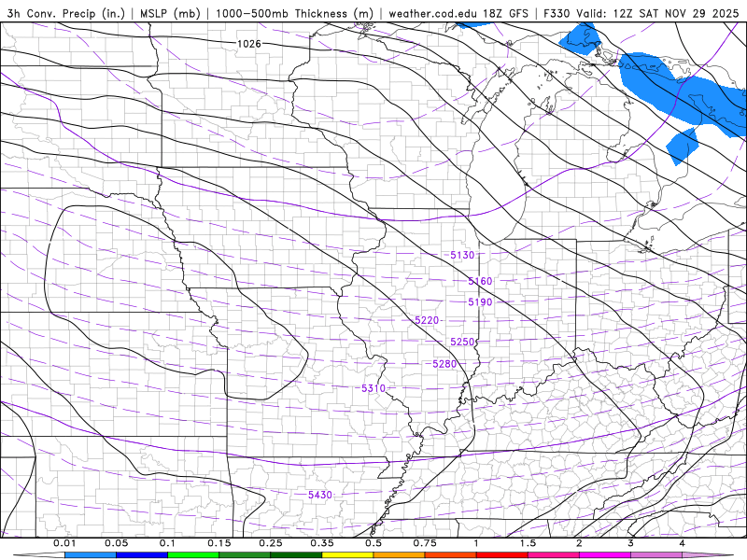747x560 pixels.
Task: Click the 5250 thickness contour label
Action: [462, 342]
